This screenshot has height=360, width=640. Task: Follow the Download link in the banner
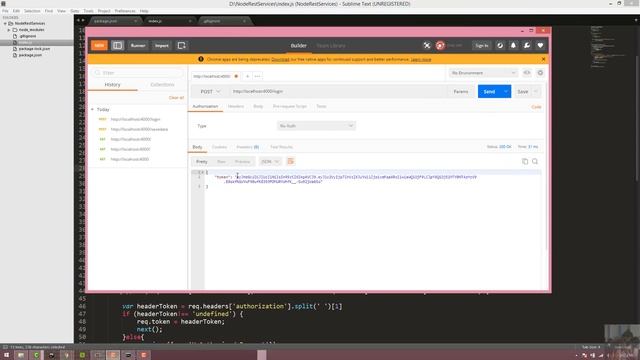tap(280, 59)
